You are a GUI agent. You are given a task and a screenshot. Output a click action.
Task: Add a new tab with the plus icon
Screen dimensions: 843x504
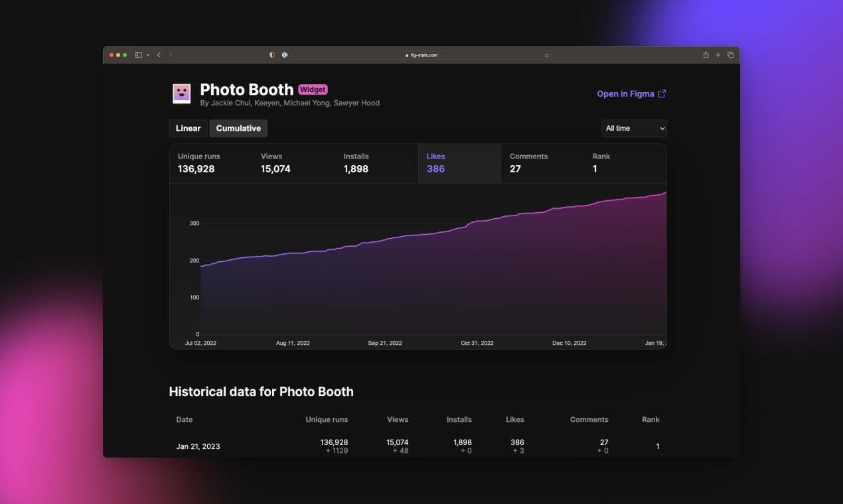(718, 55)
